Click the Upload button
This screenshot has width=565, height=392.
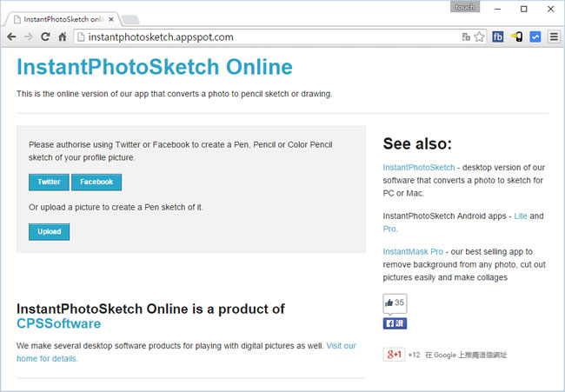point(49,232)
